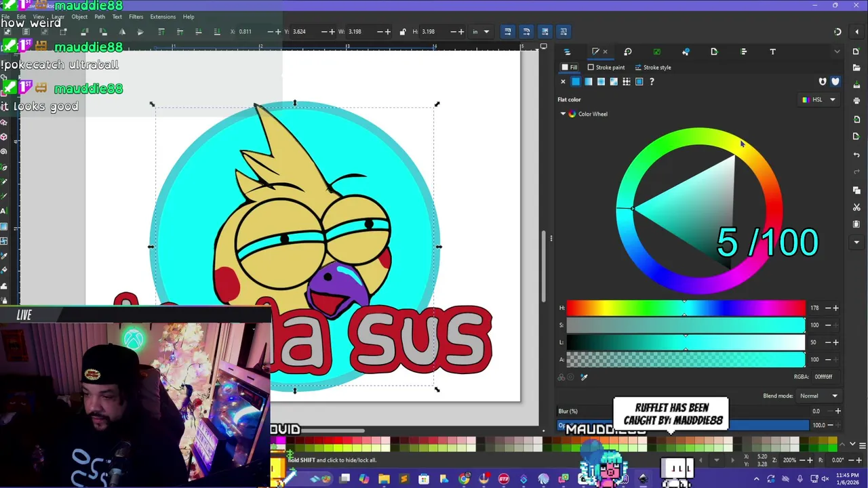The image size is (868, 488).
Task: Click the snapping icon at top right
Action: click(x=838, y=32)
